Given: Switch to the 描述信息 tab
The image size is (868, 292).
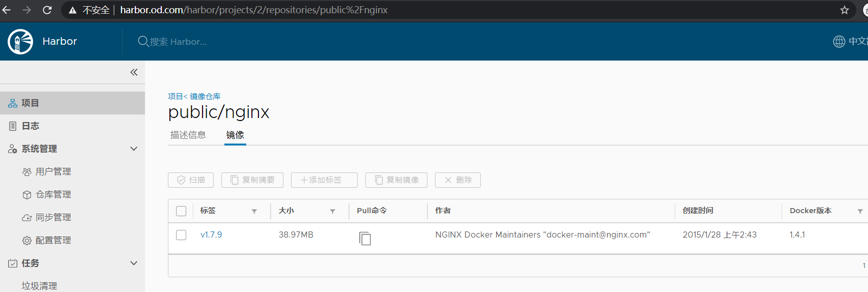Looking at the screenshot, I should (x=188, y=135).
